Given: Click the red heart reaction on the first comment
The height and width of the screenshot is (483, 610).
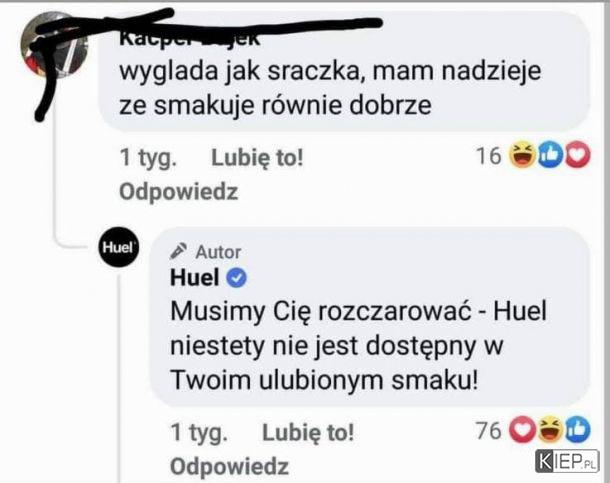Looking at the screenshot, I should tap(578, 155).
